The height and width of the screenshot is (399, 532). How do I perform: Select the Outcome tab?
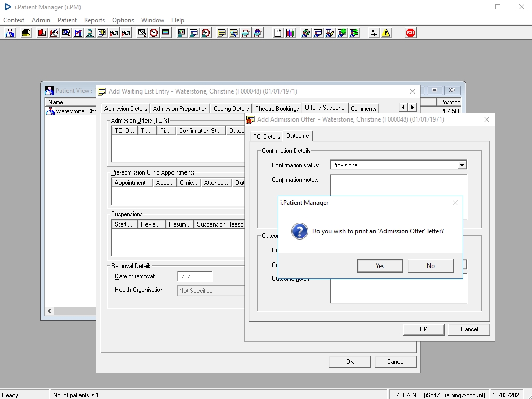click(298, 136)
